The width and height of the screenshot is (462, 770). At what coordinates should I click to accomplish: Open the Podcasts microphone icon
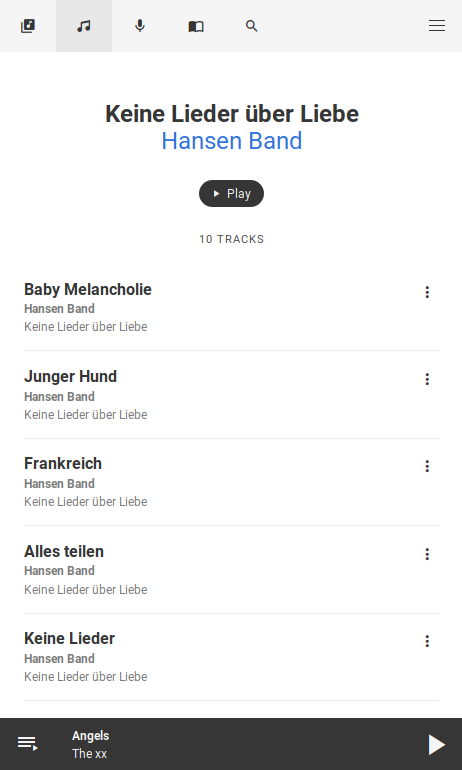pyautogui.click(x=140, y=26)
